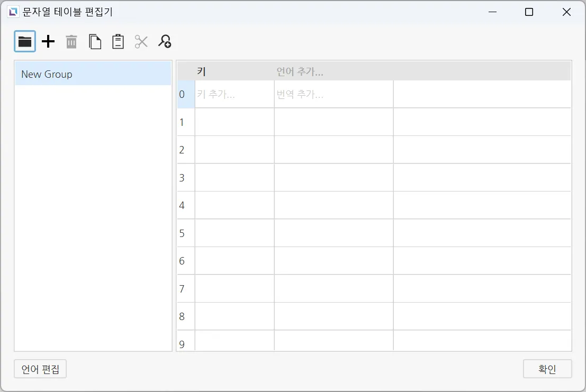The image size is (586, 392).
Task: Click the 언어 추가... column header
Action: tap(333, 72)
